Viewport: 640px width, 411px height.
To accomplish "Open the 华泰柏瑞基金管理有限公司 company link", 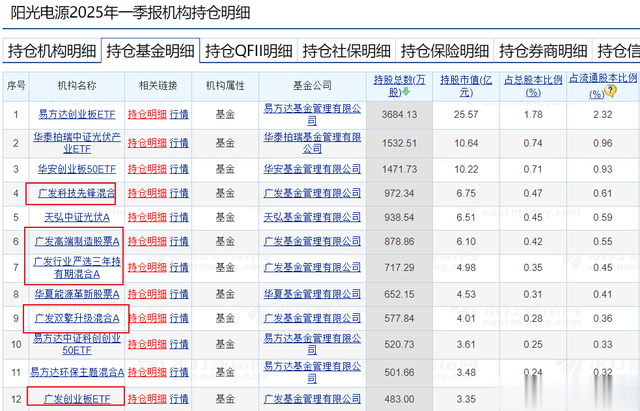I will 312,143.
